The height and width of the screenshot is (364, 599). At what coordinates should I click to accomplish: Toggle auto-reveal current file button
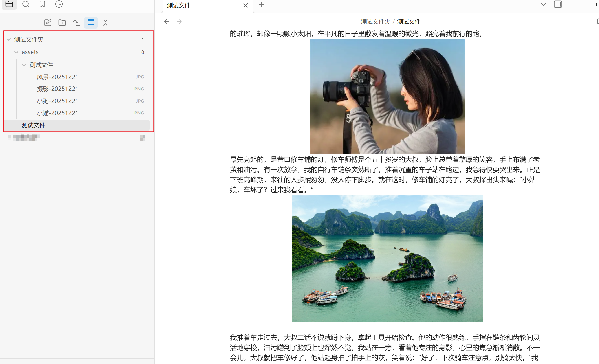click(x=91, y=23)
